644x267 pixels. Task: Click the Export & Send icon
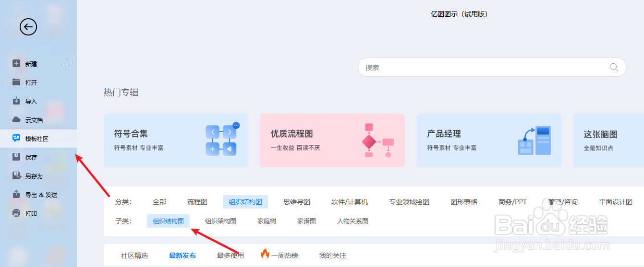coord(16,194)
